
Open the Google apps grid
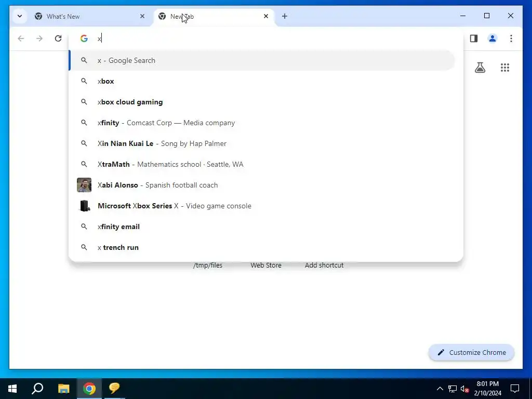[505, 68]
